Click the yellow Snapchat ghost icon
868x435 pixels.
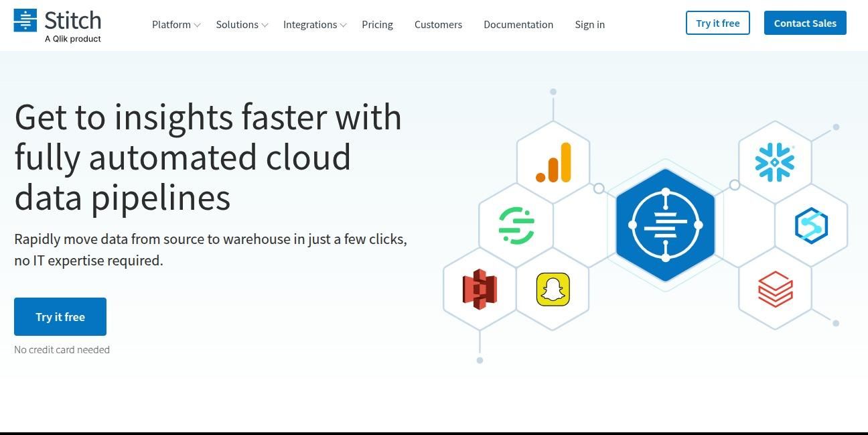point(553,290)
